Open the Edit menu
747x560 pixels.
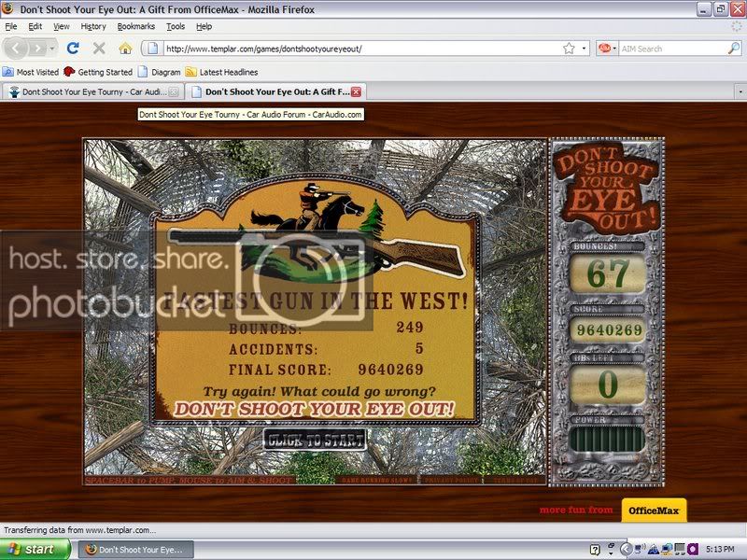pos(35,27)
